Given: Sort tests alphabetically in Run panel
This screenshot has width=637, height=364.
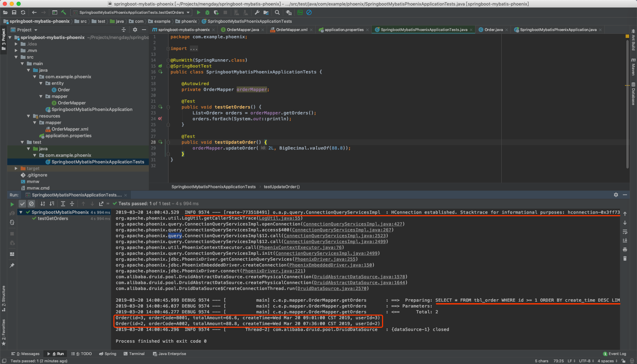Looking at the screenshot, I should click(x=43, y=204).
